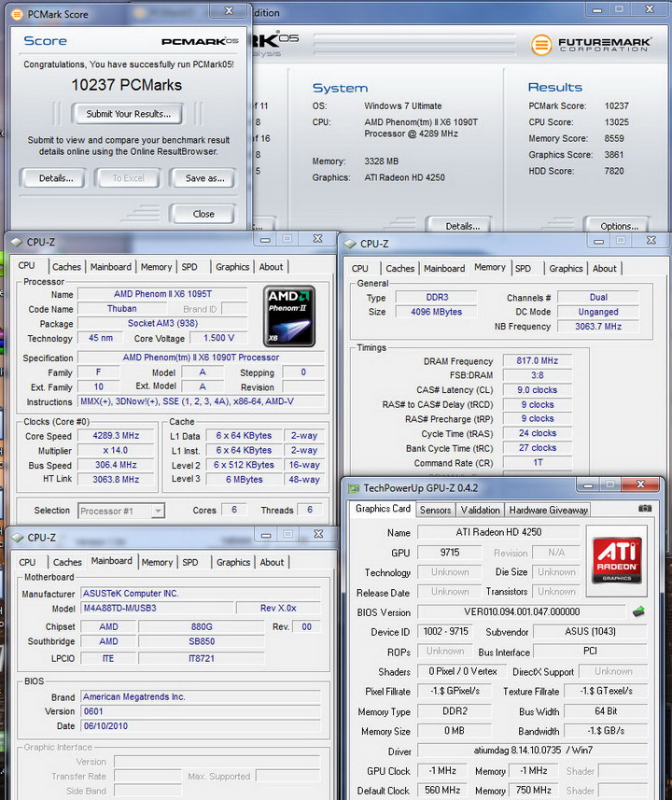The image size is (672, 800).
Task: Click the BIOS date 06/10/2010
Action: (201, 726)
